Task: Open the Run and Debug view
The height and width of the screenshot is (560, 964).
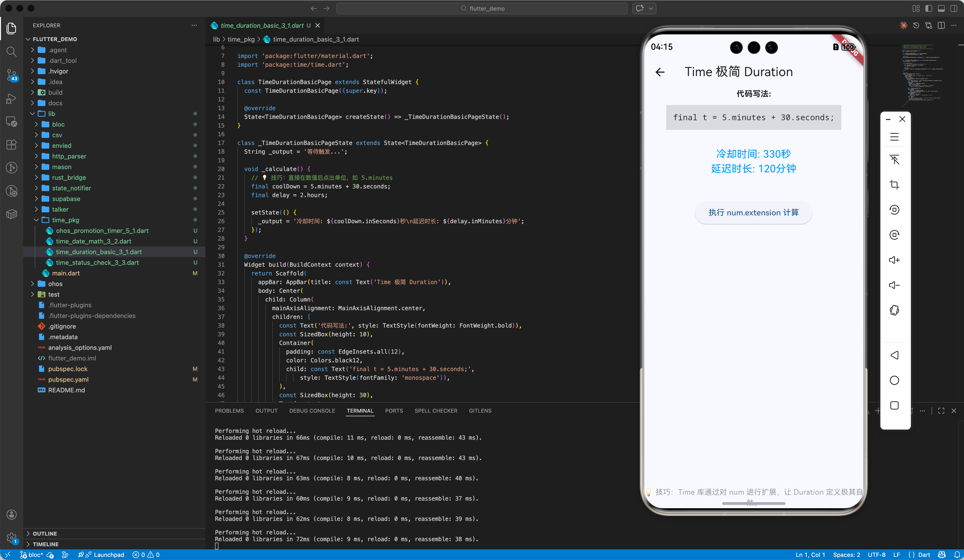Action: 12,99
